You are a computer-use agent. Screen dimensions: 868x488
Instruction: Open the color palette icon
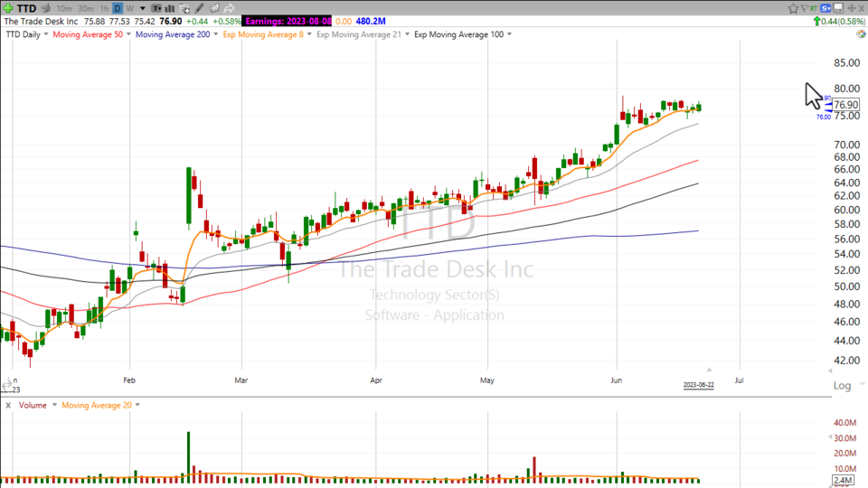tap(861, 33)
